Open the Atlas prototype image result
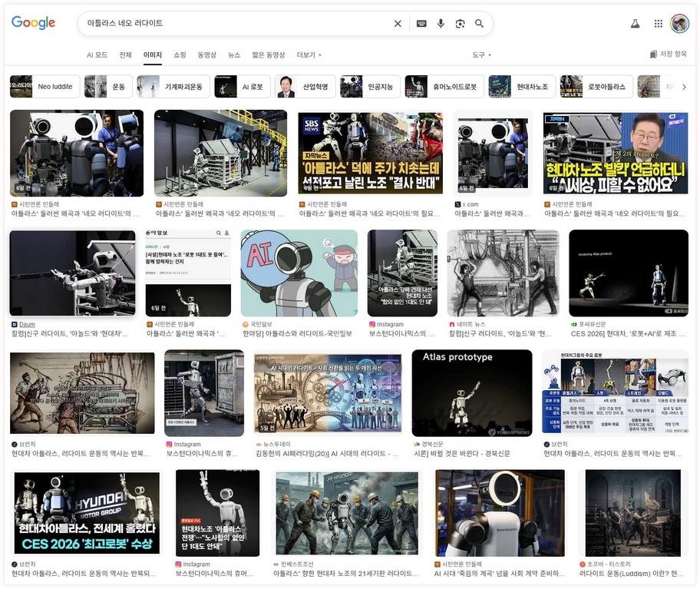Screen dimensions: 700x589 471,393
